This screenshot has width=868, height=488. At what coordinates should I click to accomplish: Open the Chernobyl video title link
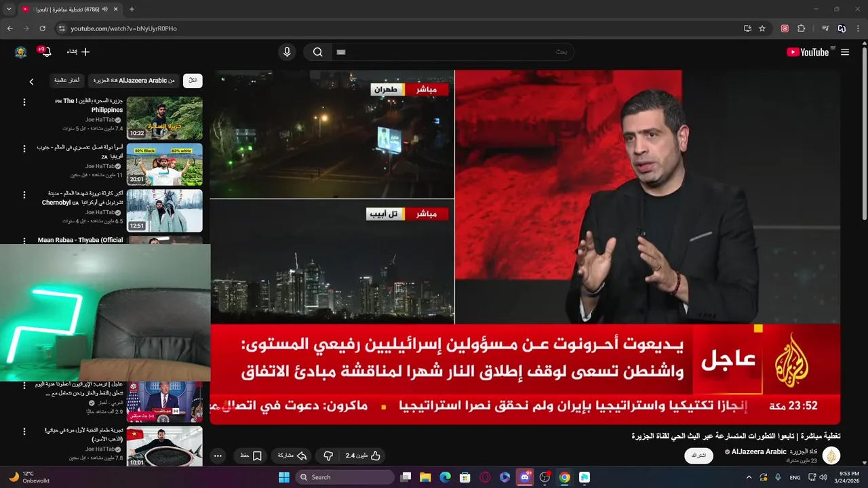click(83, 198)
